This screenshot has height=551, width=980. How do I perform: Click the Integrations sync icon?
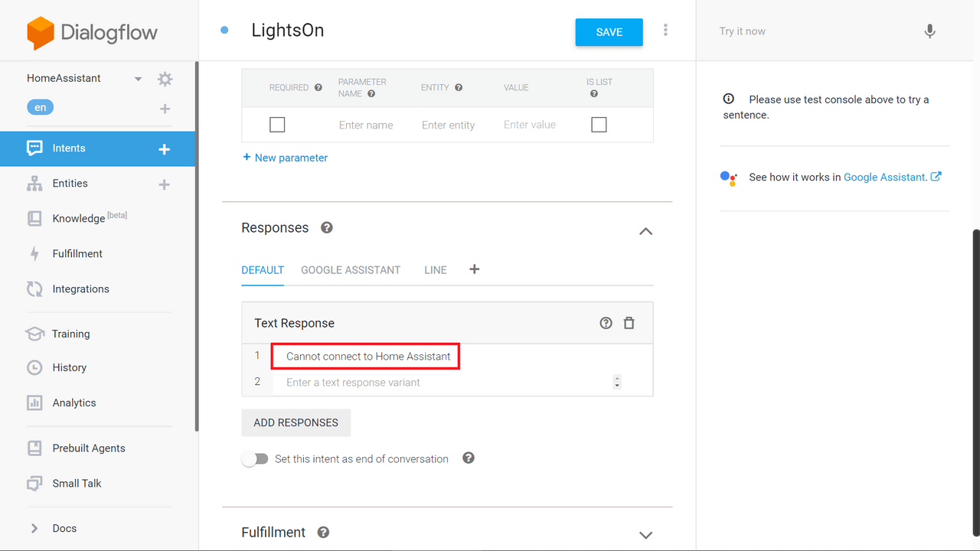34,289
